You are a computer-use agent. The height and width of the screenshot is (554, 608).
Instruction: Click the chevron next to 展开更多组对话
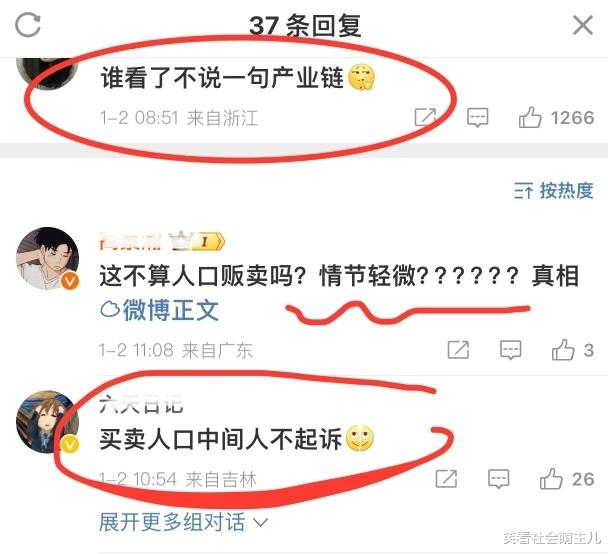pos(260,522)
